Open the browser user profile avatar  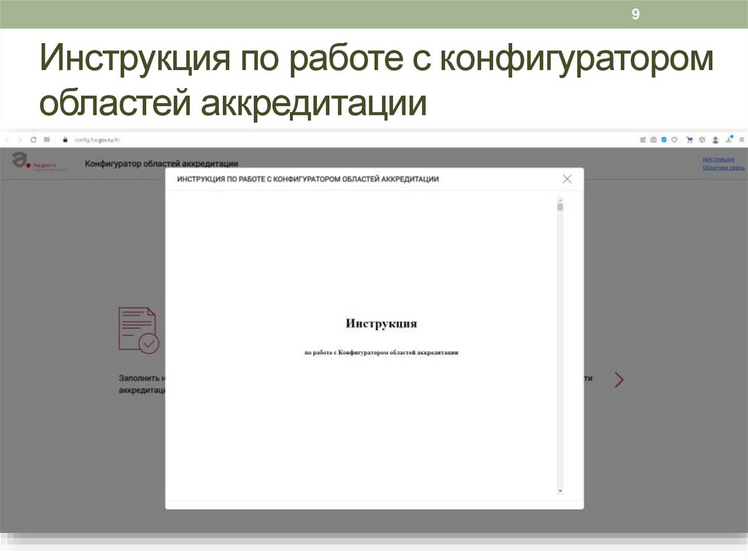(x=715, y=139)
